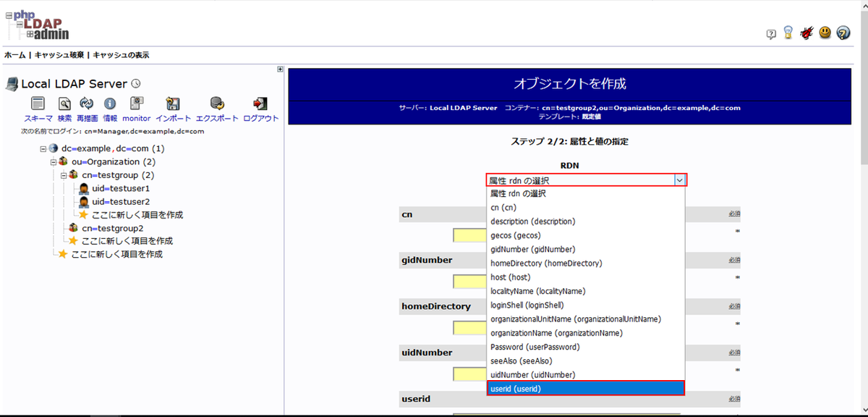The width and height of the screenshot is (868, 417).
Task: Click the group icon of cn=testgroup2
Action: click(x=74, y=228)
